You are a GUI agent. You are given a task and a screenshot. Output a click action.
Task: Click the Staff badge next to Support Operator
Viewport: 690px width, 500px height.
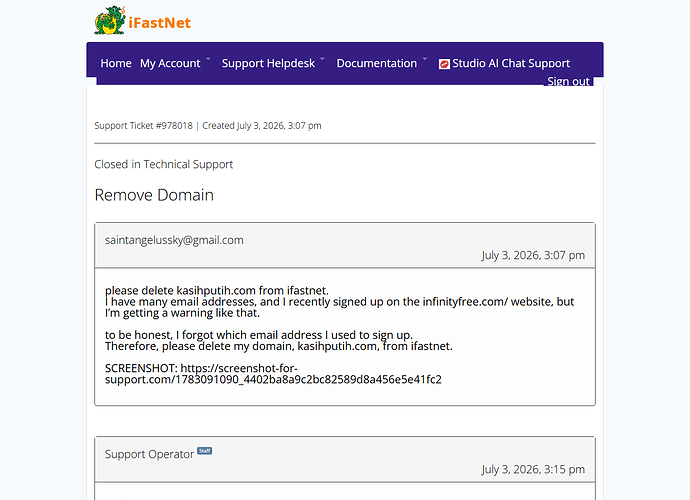pos(205,451)
